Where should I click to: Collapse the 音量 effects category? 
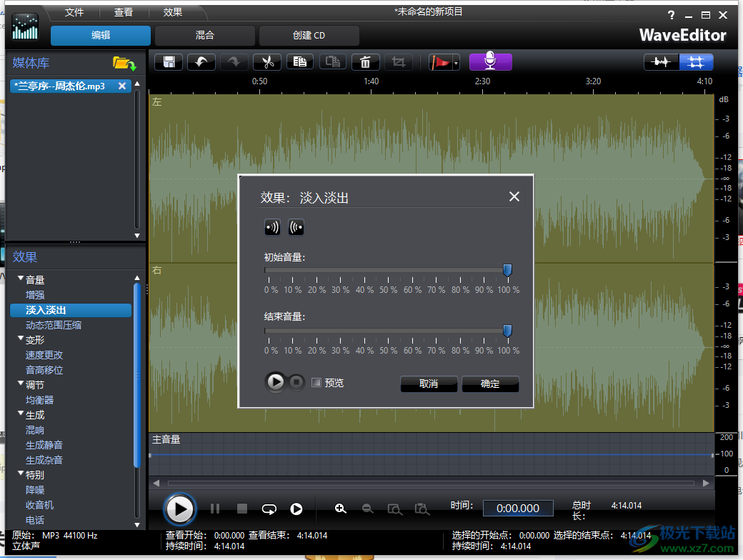(x=20, y=279)
